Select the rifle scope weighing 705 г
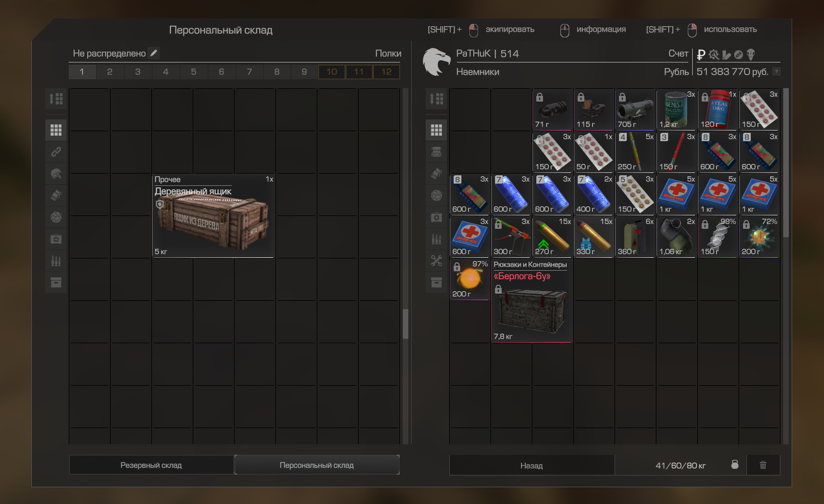The height and width of the screenshot is (504, 824). pyautogui.click(x=635, y=109)
